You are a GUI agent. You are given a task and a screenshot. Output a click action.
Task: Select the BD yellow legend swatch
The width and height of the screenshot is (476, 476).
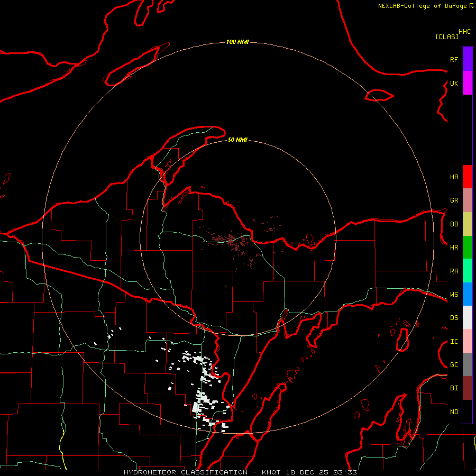click(x=467, y=224)
